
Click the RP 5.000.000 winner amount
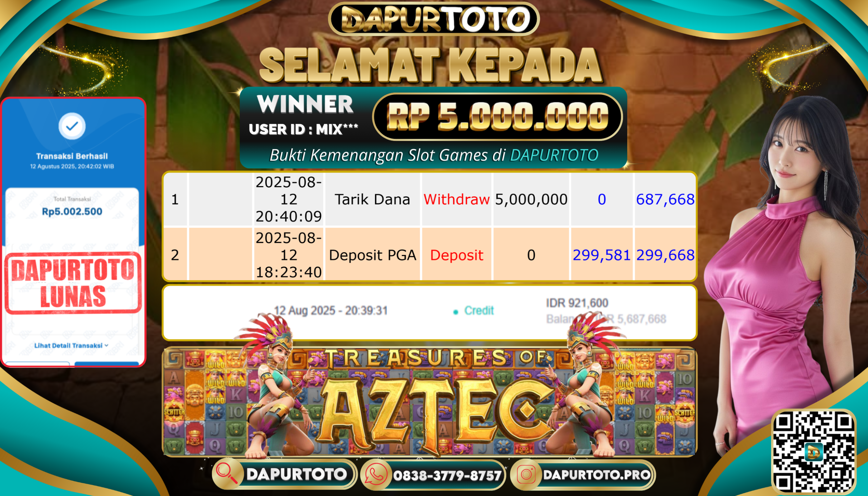coord(497,117)
